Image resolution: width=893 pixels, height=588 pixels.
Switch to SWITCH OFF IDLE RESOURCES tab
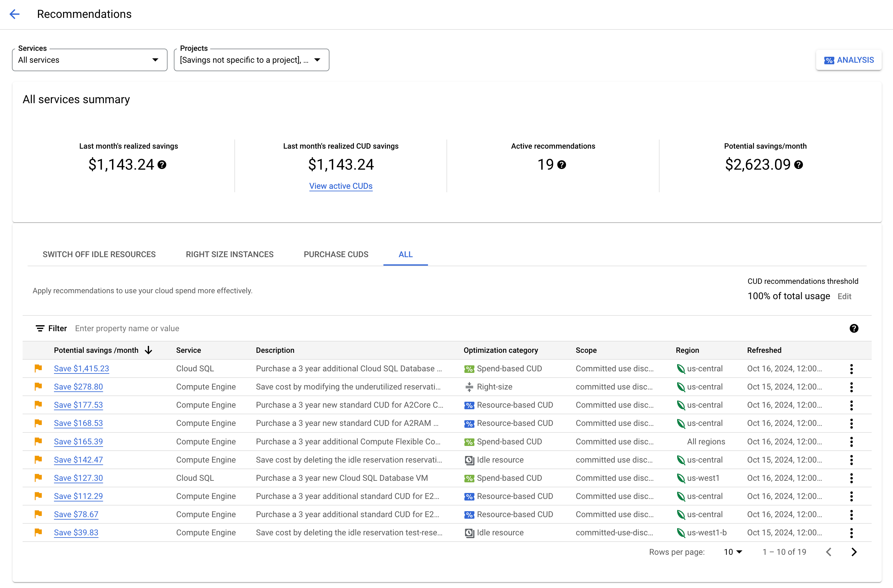[x=99, y=255]
